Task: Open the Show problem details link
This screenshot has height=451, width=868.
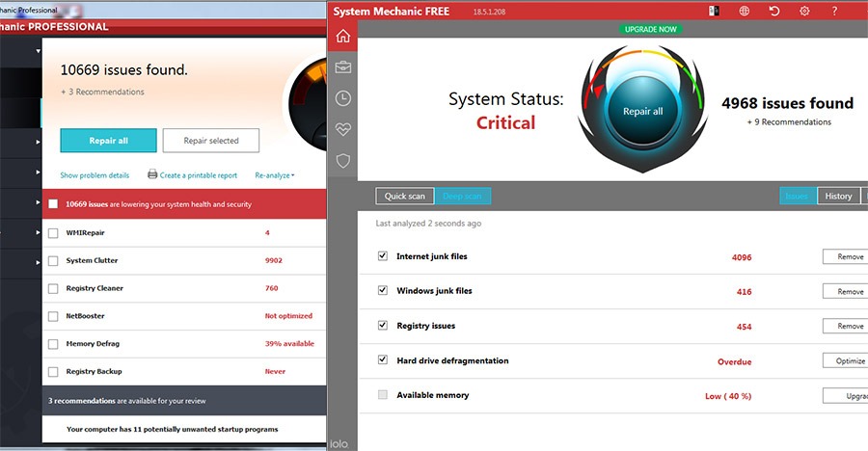Action: click(x=95, y=175)
